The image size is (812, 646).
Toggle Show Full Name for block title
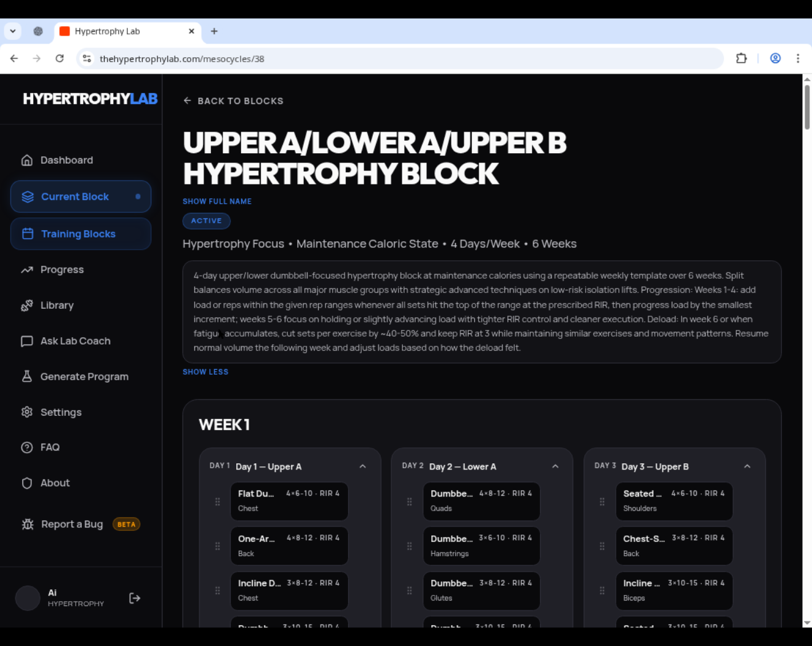coord(217,201)
